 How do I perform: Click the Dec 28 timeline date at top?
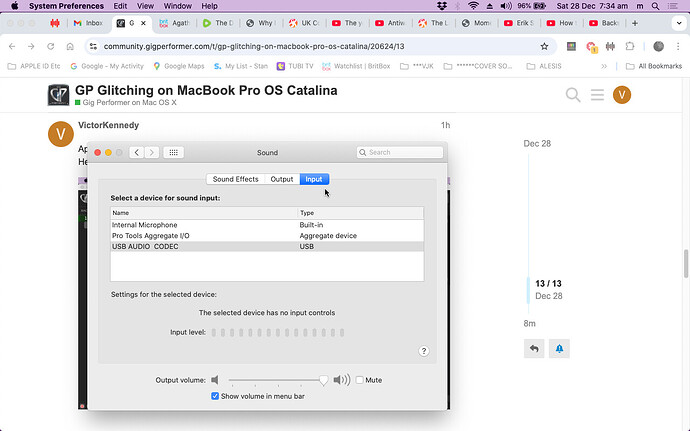coord(537,144)
